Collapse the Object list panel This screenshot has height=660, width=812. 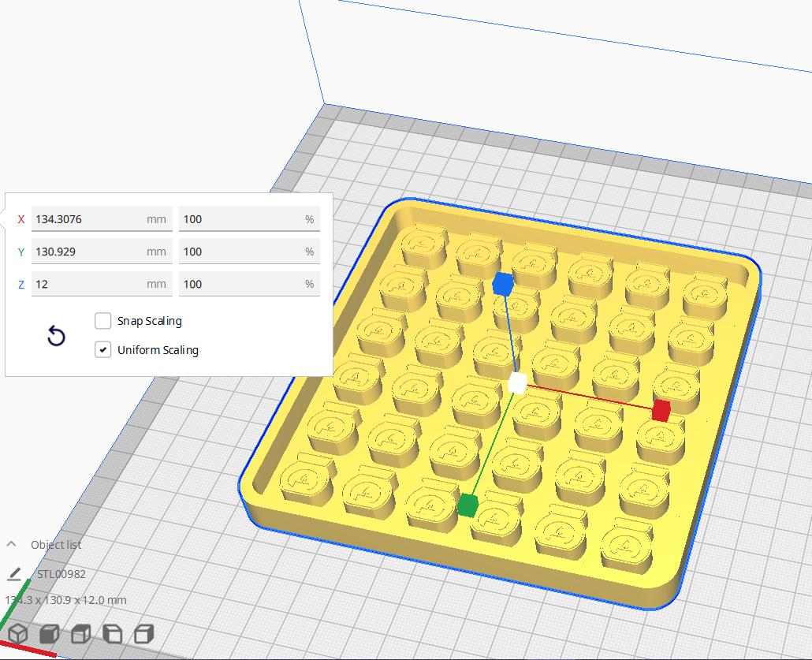11,544
